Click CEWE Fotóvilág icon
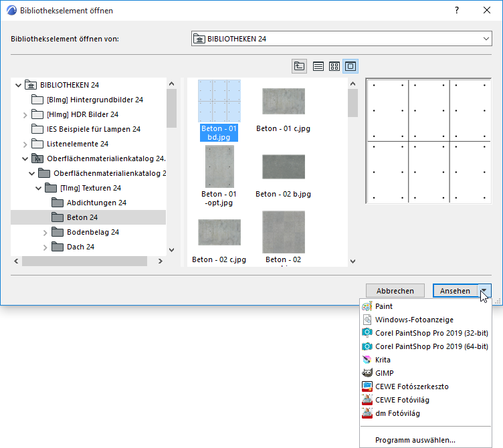 tap(367, 400)
